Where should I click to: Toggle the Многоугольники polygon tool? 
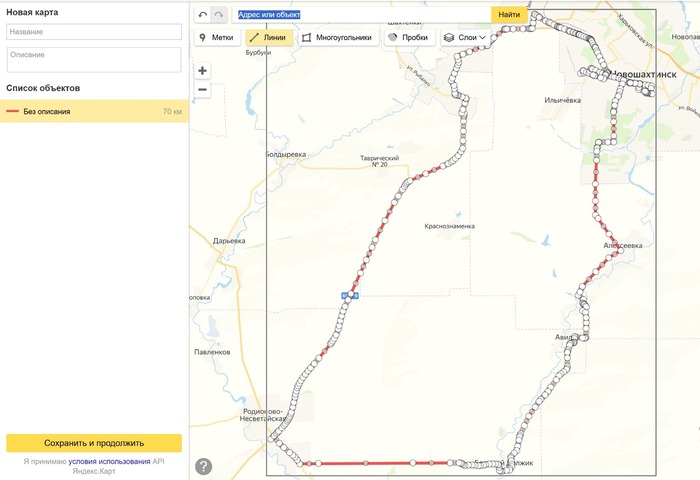(337, 38)
